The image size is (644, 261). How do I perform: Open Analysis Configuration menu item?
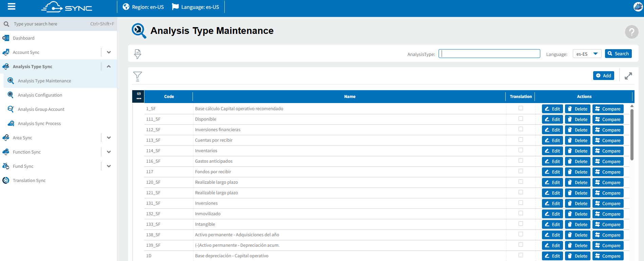[x=60, y=95]
